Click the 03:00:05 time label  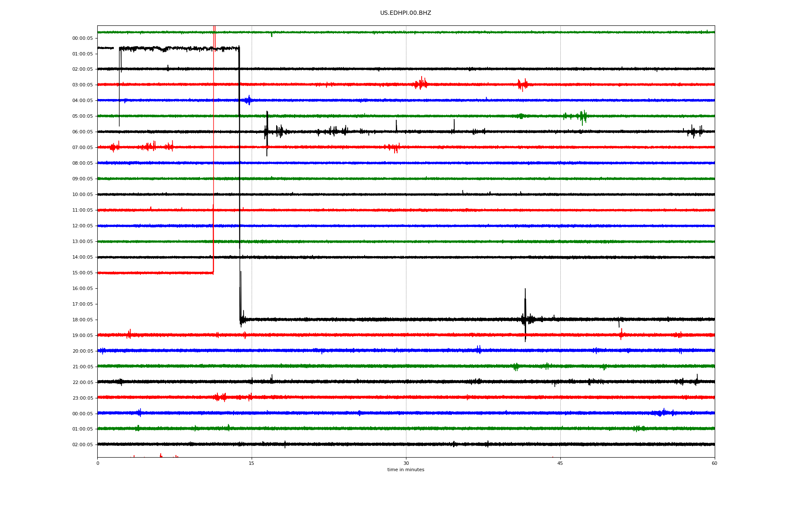[82, 85]
